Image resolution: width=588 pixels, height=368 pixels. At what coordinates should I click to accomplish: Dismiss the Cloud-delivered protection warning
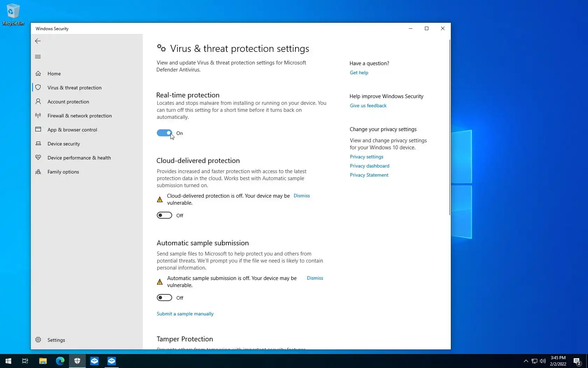click(302, 196)
